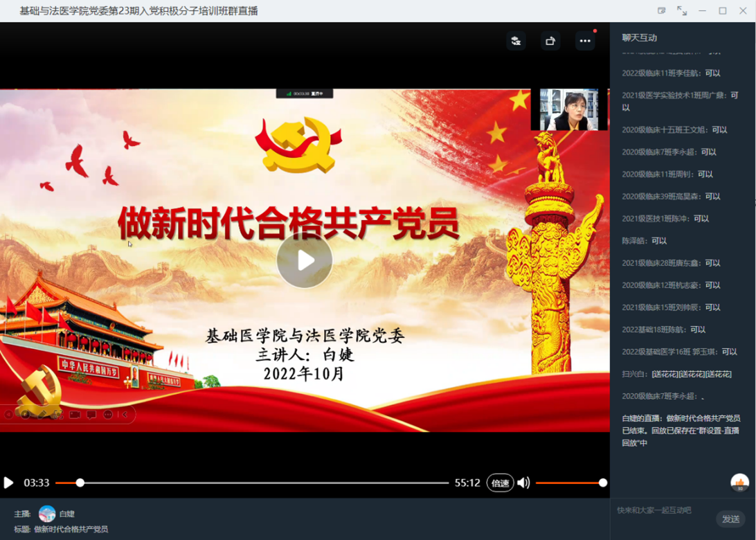Screen dimensions: 756x540
Task: Mute audio with the speaker icon
Action: tap(523, 483)
